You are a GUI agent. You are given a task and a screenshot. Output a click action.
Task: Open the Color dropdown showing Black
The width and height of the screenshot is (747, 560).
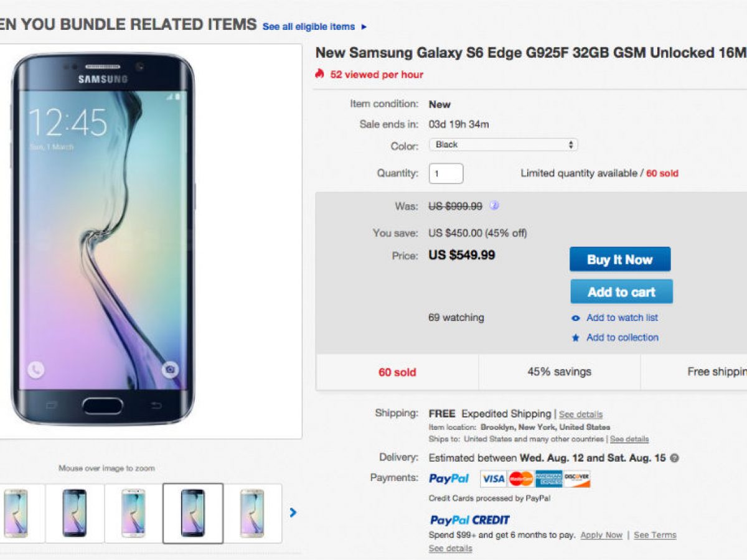tap(503, 145)
